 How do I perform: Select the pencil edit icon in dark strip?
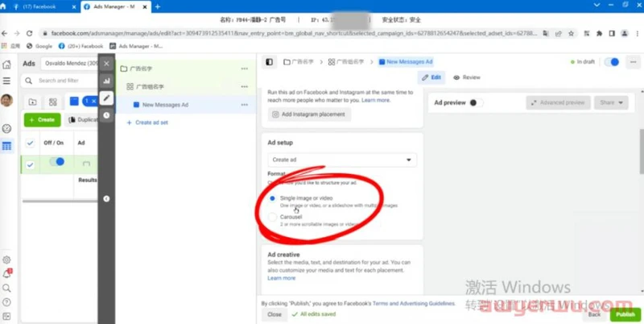tap(106, 98)
